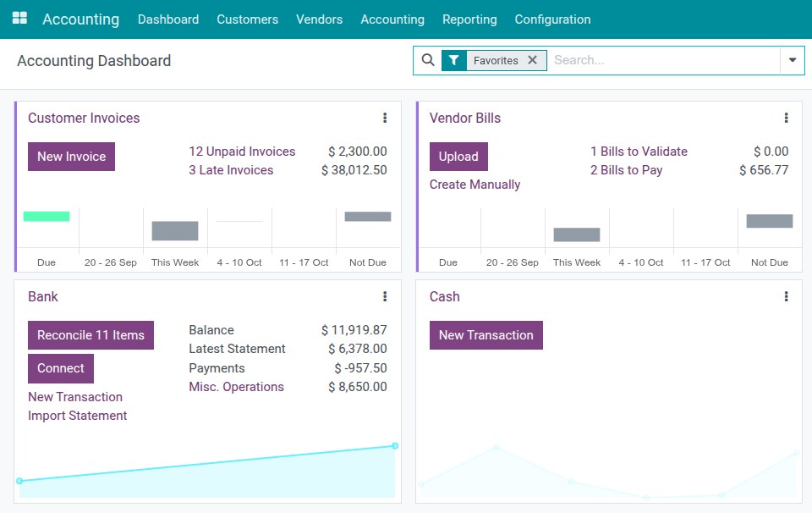Open the apps grid menu icon
The image size is (812, 513).
tap(19, 18)
